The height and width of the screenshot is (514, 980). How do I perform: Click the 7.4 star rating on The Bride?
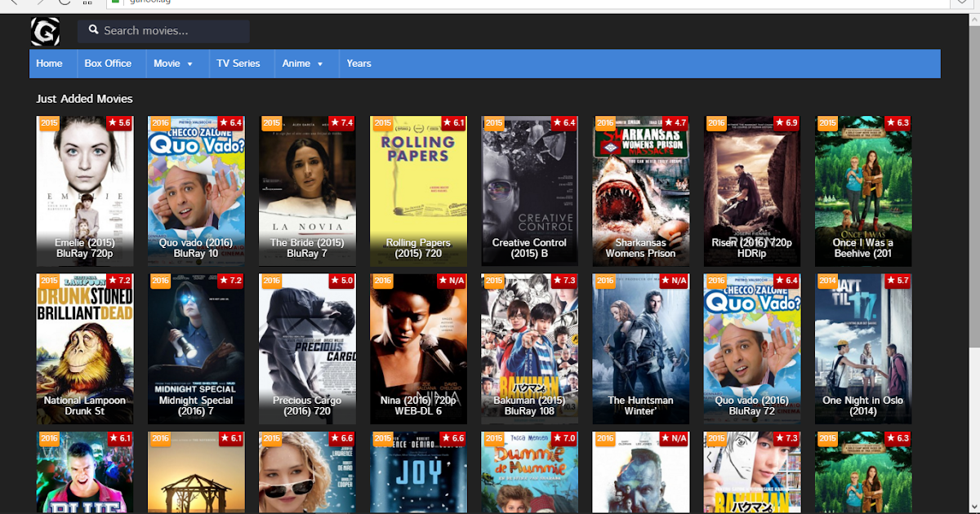pos(341,123)
